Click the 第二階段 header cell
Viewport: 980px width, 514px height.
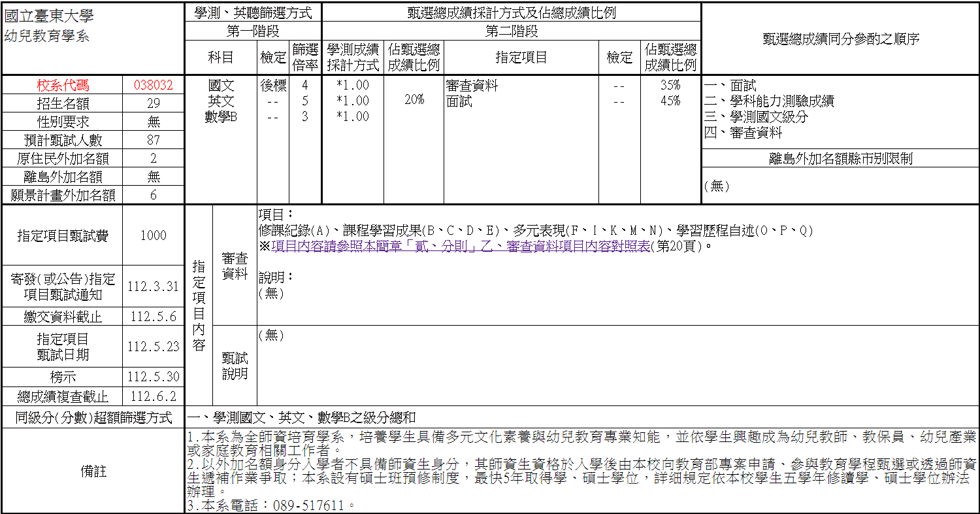[512, 31]
